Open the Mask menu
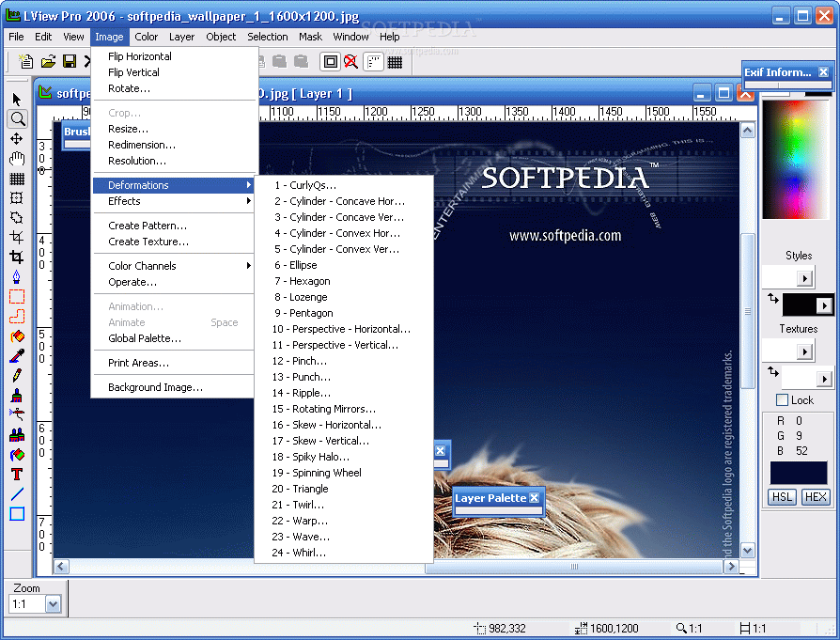This screenshot has height=640, width=840. coord(310,37)
